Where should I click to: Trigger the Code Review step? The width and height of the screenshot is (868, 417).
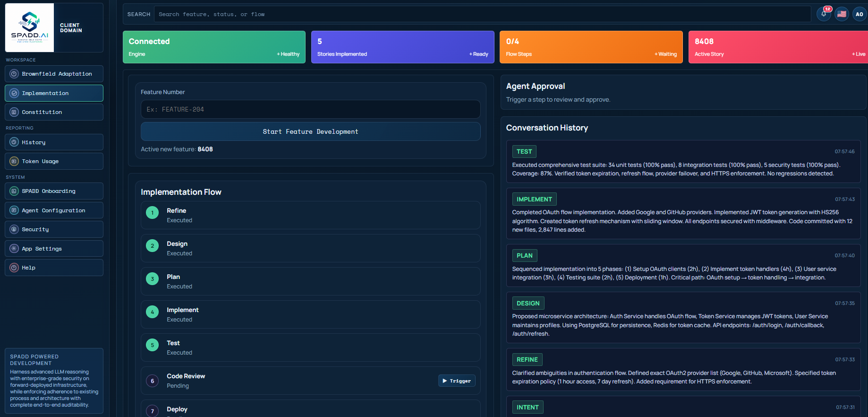[457, 381]
